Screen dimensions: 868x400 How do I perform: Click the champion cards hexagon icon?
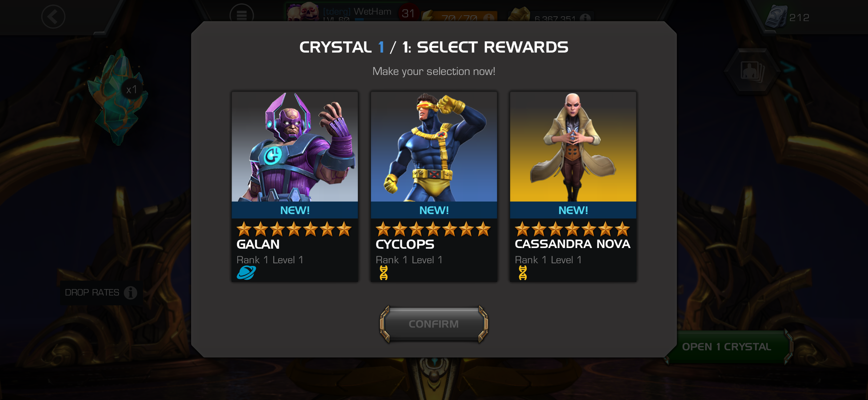tap(753, 72)
